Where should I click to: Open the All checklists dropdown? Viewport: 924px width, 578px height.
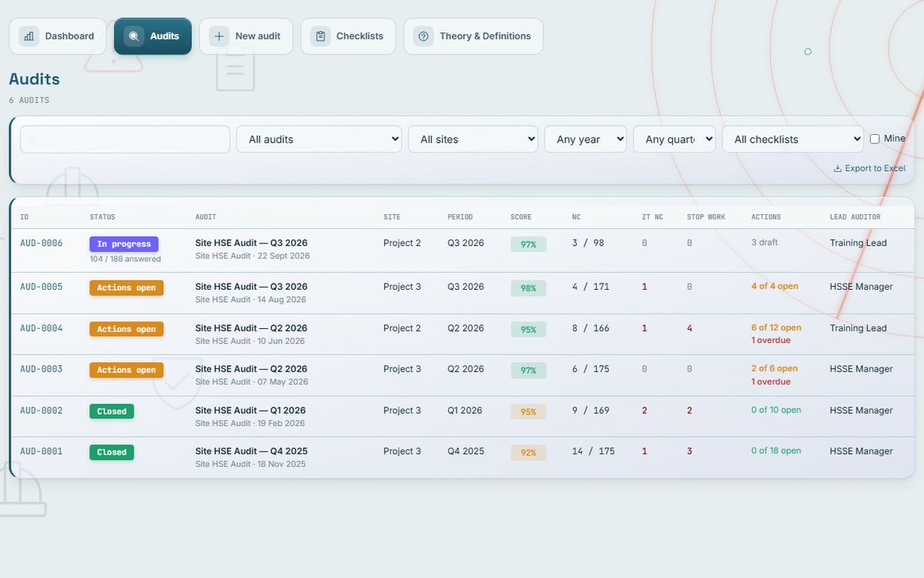(x=793, y=139)
